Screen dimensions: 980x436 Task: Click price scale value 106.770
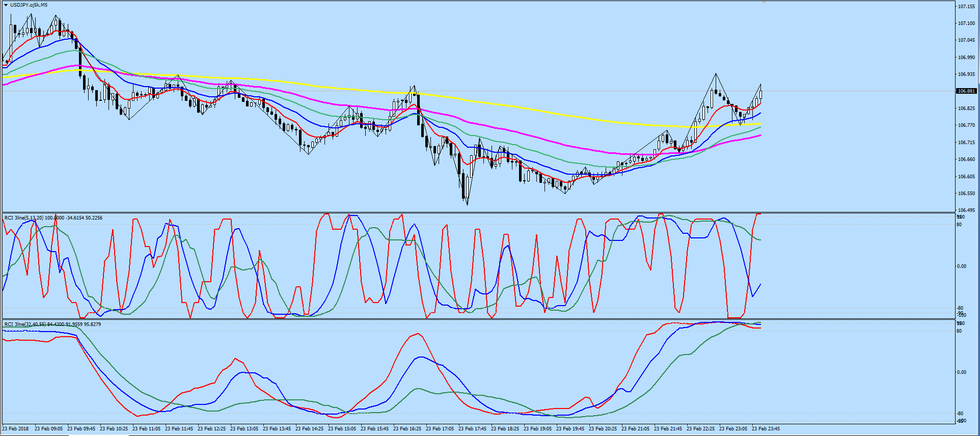(966, 125)
